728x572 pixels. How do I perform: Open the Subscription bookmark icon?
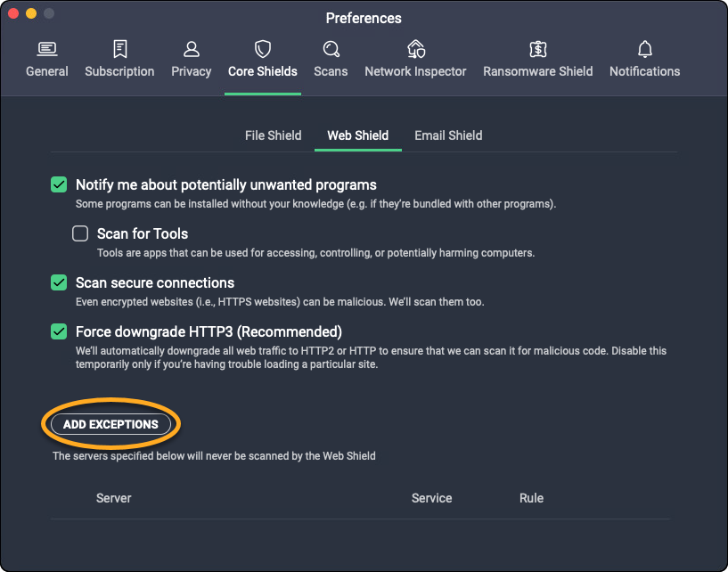[x=119, y=48]
